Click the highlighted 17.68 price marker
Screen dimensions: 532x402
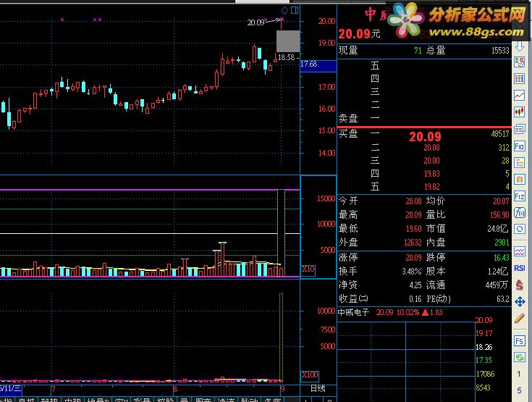(318, 65)
